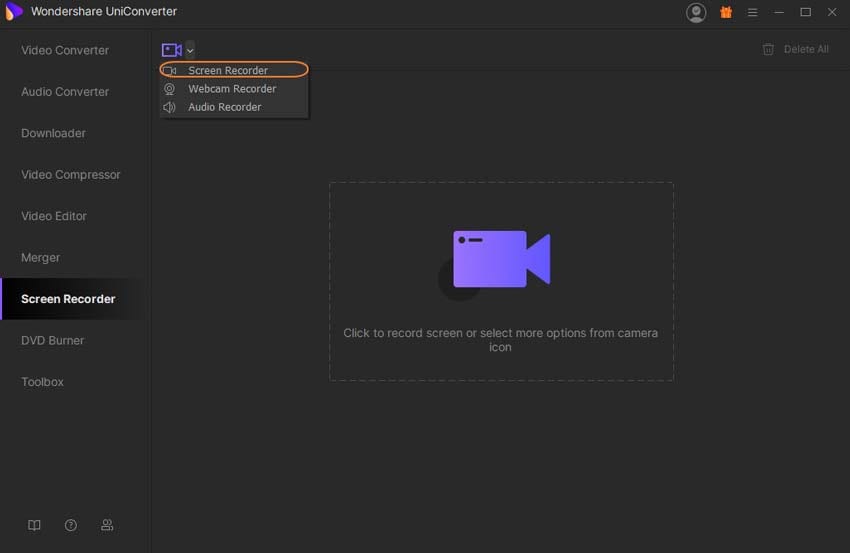Expand the recorder type dropdown arrow

point(190,50)
